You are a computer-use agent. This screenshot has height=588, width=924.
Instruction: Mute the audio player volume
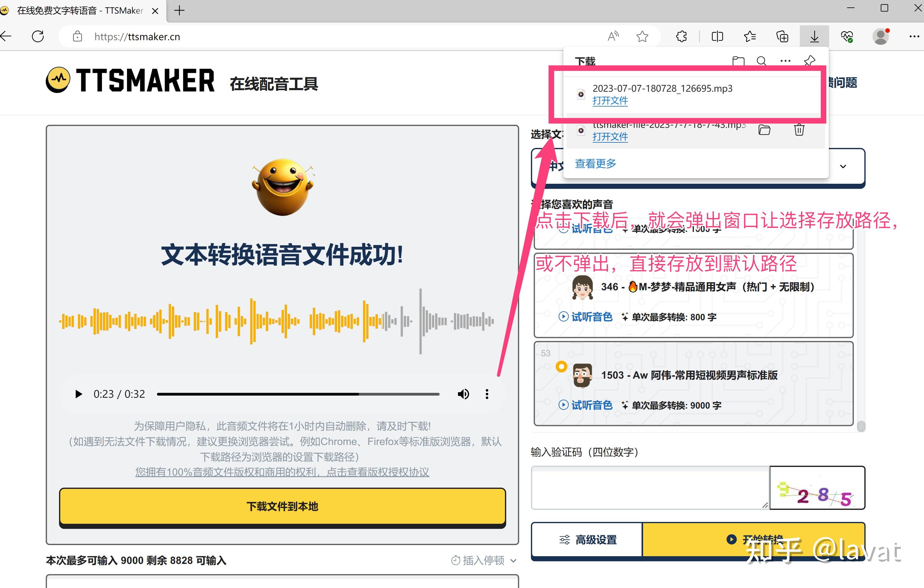point(463,394)
